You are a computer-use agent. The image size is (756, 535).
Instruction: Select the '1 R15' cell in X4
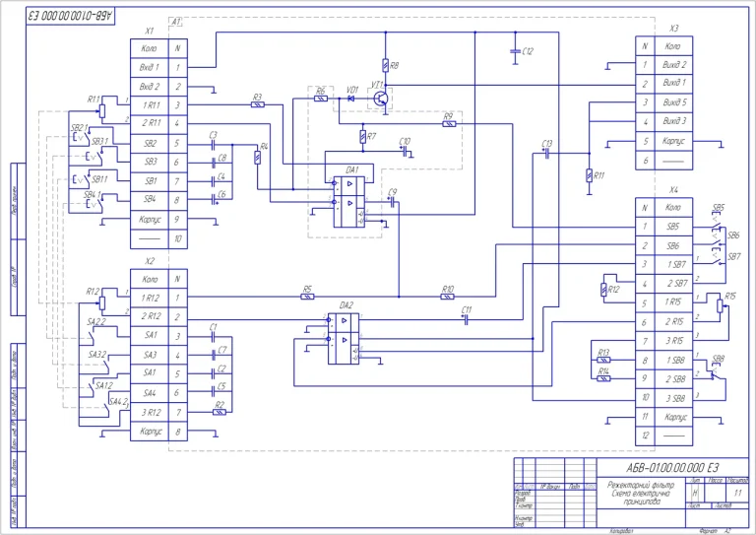point(673,302)
